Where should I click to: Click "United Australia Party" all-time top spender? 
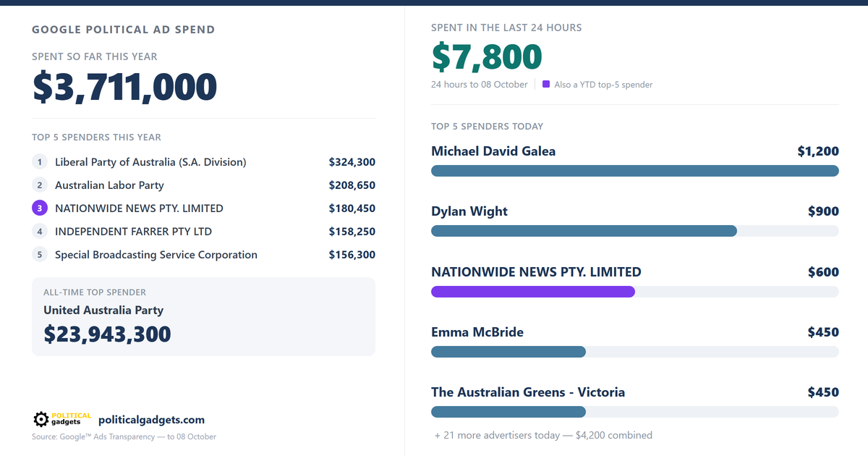(103, 311)
